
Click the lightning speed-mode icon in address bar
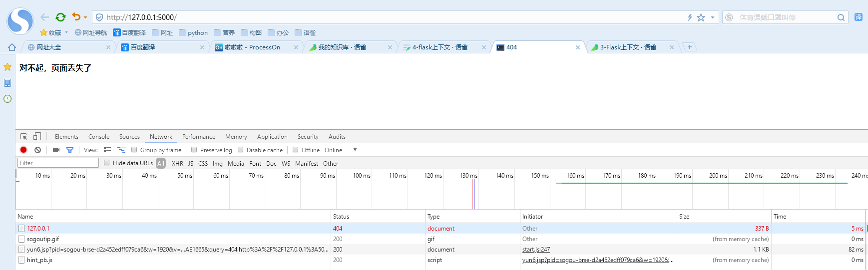[690, 17]
